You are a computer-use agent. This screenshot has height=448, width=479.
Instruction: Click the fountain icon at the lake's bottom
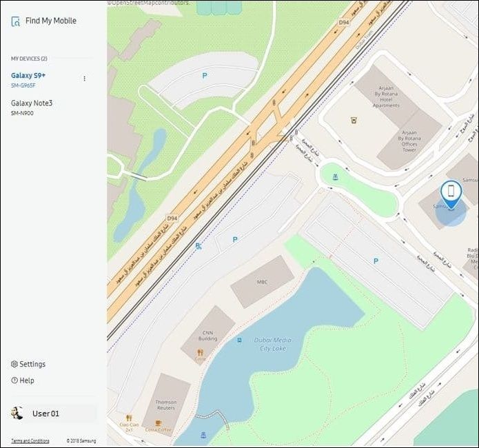click(x=203, y=435)
